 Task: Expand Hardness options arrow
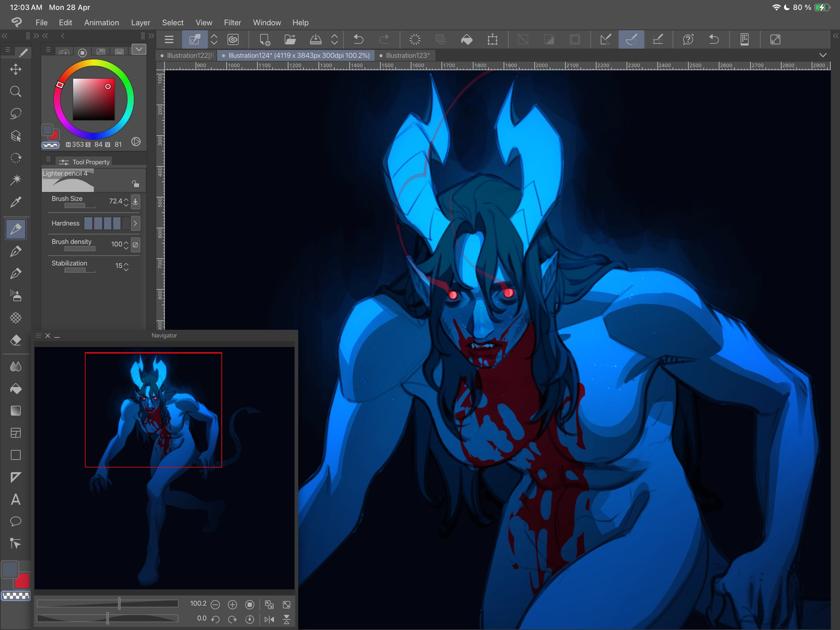[135, 223]
